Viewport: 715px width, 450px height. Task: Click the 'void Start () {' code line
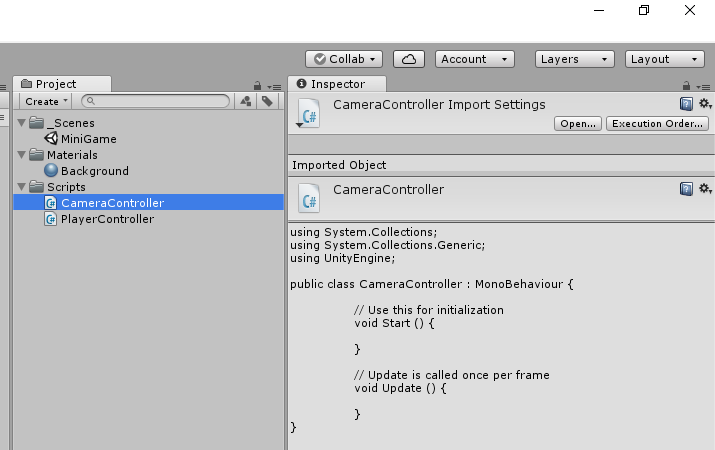[x=394, y=323]
